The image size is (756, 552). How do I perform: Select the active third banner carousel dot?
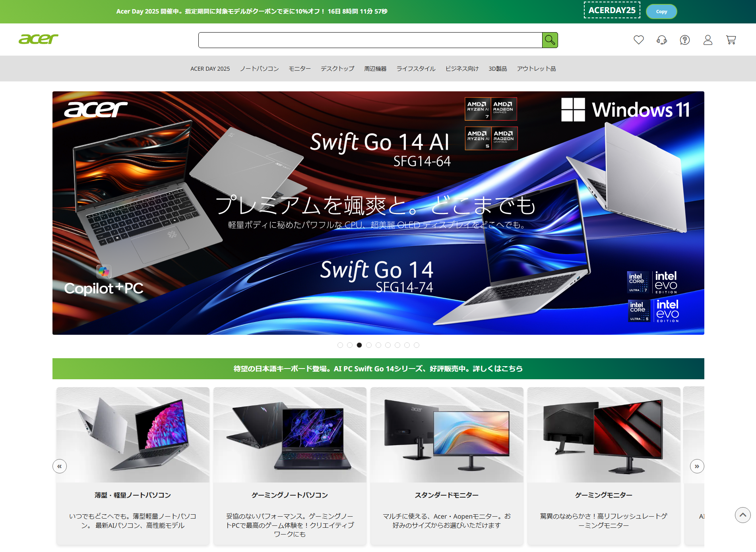pyautogui.click(x=359, y=345)
